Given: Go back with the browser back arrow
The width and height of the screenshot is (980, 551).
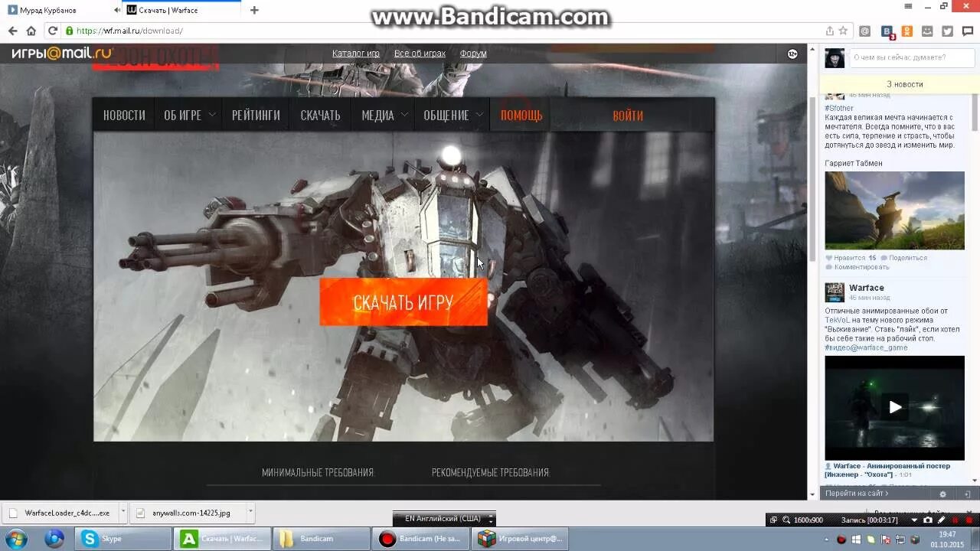Looking at the screenshot, I should coord(12,31).
